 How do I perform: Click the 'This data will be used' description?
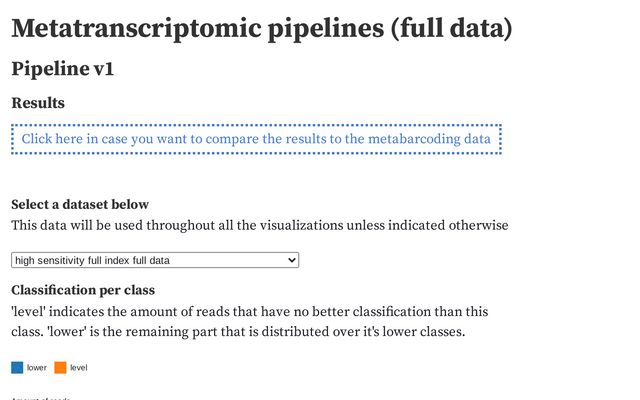(110, 225)
